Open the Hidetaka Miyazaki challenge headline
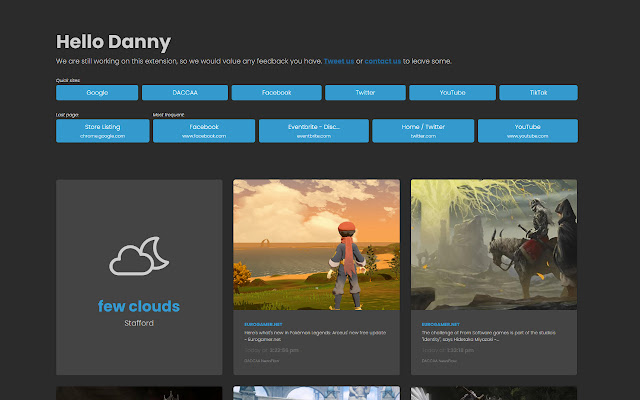640x400 pixels. [489, 336]
